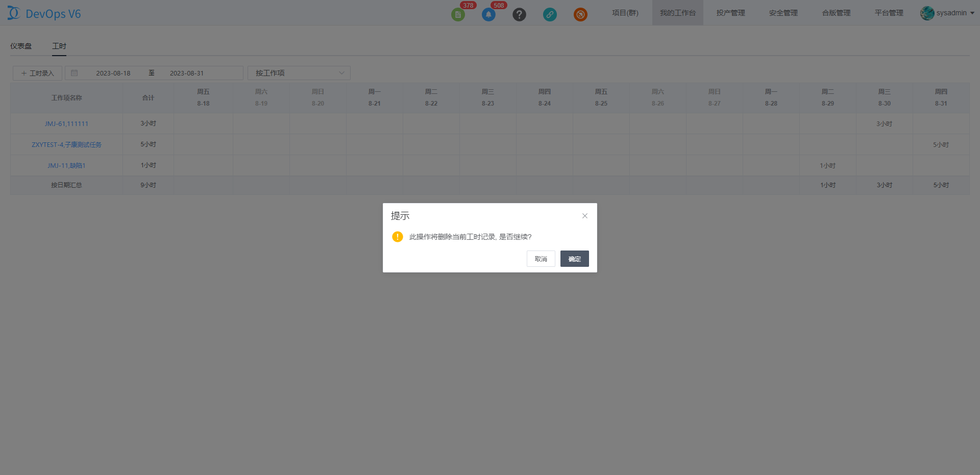The image size is (980, 475).
Task: Click the 工时录入 add button
Action: click(x=37, y=73)
